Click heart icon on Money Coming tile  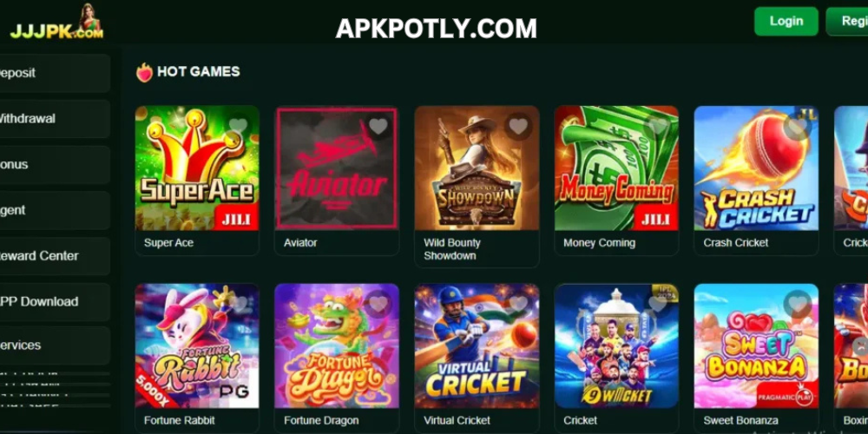tap(658, 127)
